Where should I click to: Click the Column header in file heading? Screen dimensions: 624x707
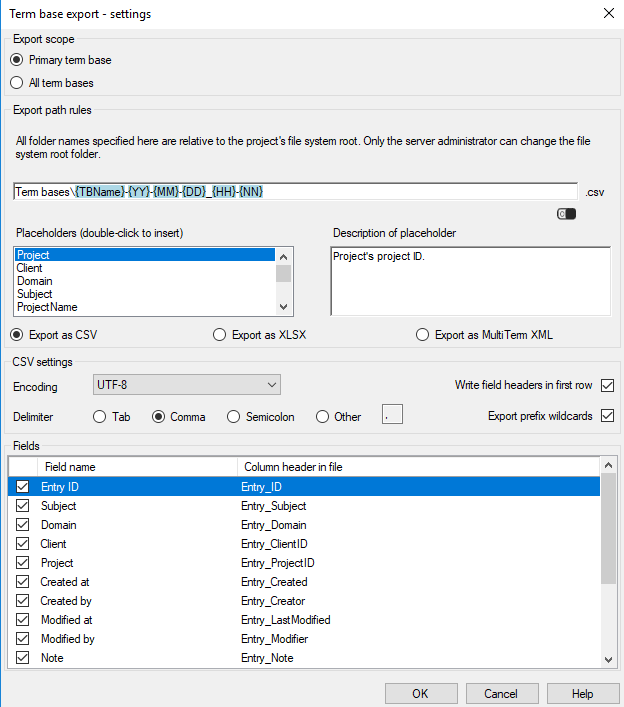293,467
